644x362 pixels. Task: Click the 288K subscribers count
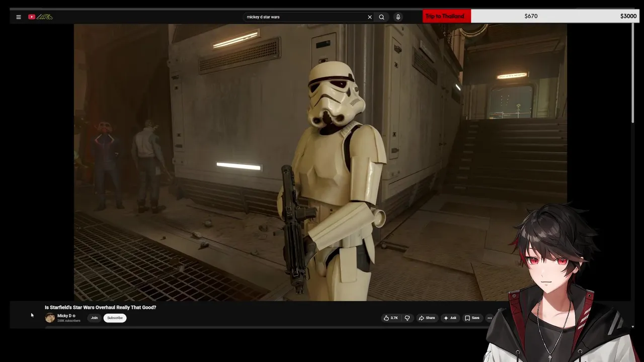(x=69, y=321)
